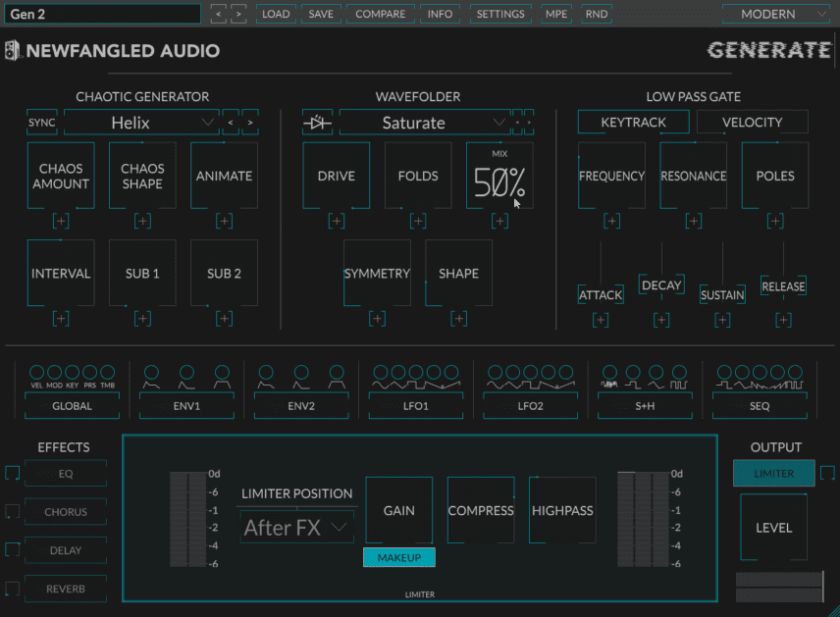Add modulation plus under Attack
The image size is (840, 617).
pos(601,320)
